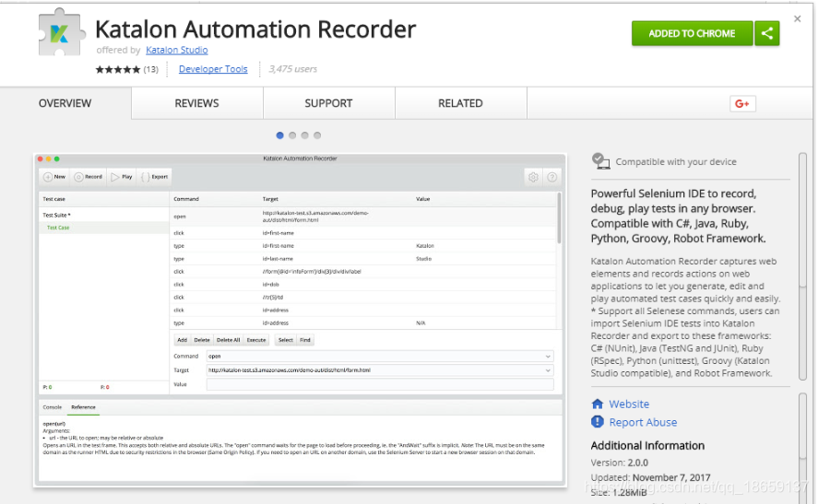
Task: Close the extension detail dialog
Action: [797, 18]
